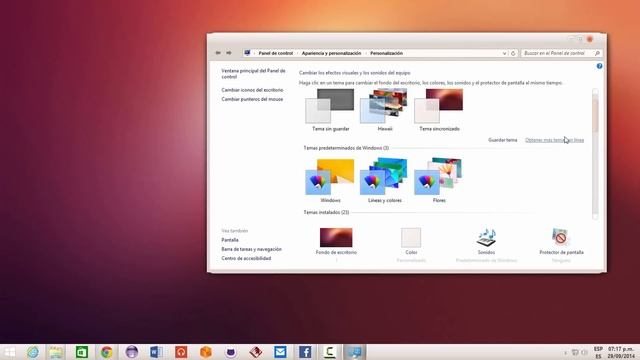Open Facebook app from taskbar
The image size is (640, 360).
305,352
